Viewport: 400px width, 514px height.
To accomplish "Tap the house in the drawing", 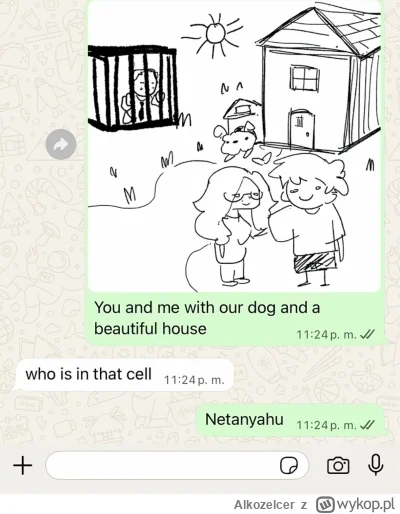I will [x=320, y=79].
